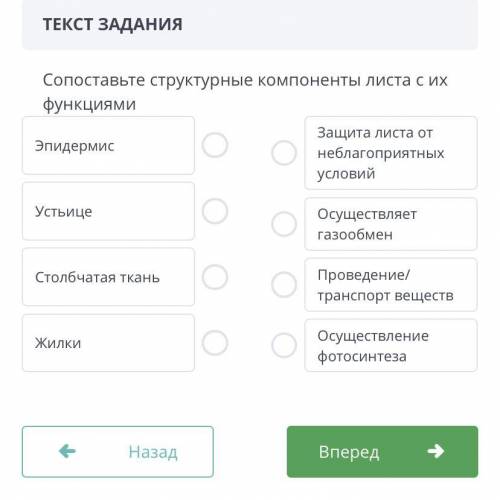Select the radio circle next to Устьице

point(215,211)
